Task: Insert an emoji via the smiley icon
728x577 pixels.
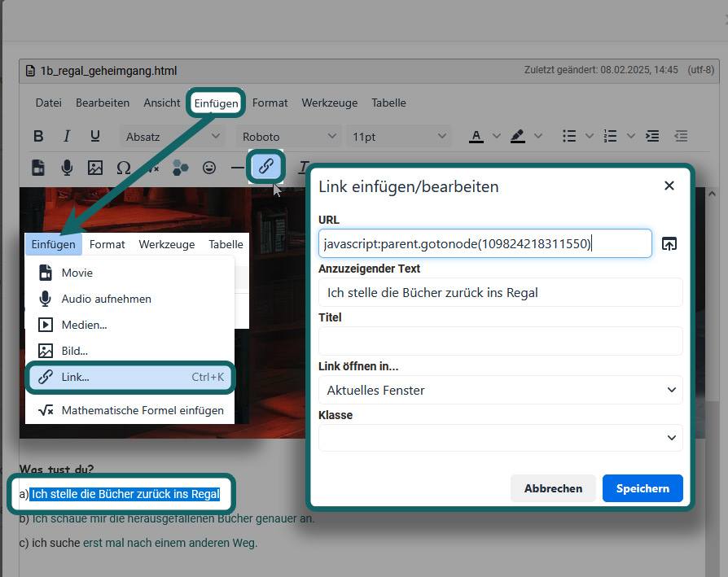Action: click(210, 168)
